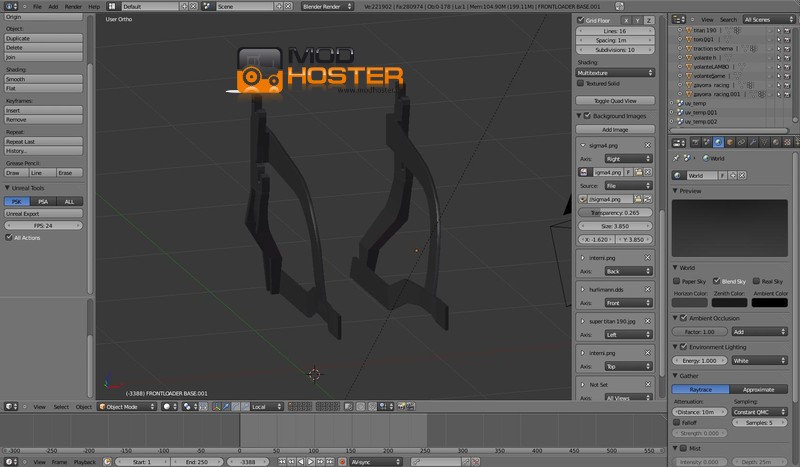This screenshot has height=467, width=800.
Task: Toggle the auto keyframe record button
Action: point(342,462)
